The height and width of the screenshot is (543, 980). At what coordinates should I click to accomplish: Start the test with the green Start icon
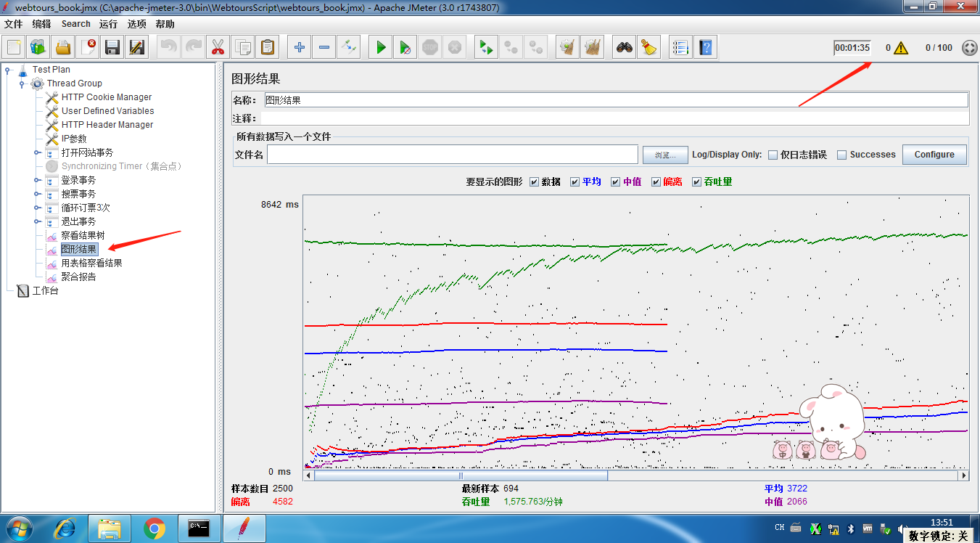coord(381,48)
